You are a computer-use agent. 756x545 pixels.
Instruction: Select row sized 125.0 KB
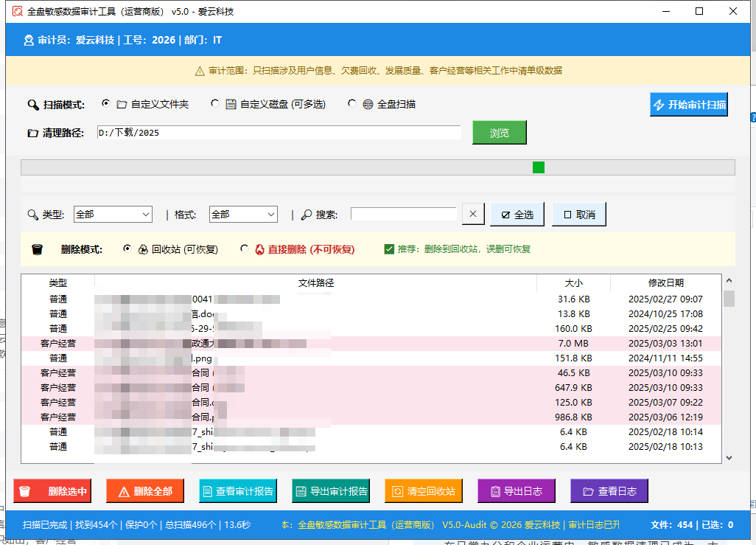371,403
